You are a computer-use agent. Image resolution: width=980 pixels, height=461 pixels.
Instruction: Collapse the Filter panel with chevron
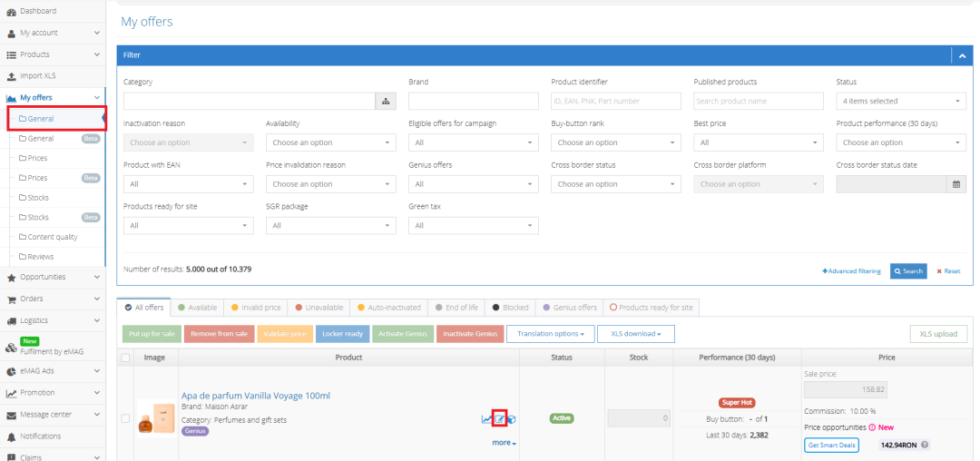tap(962, 55)
